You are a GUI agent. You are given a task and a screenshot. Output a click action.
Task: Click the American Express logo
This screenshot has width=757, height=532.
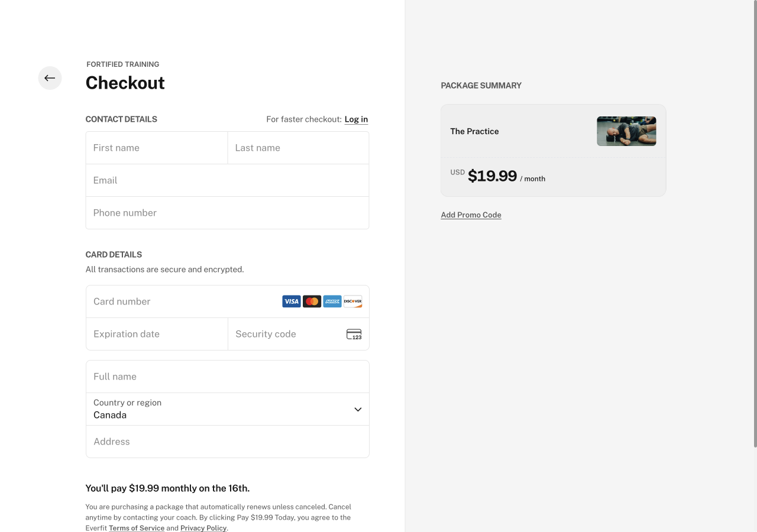[x=332, y=301]
